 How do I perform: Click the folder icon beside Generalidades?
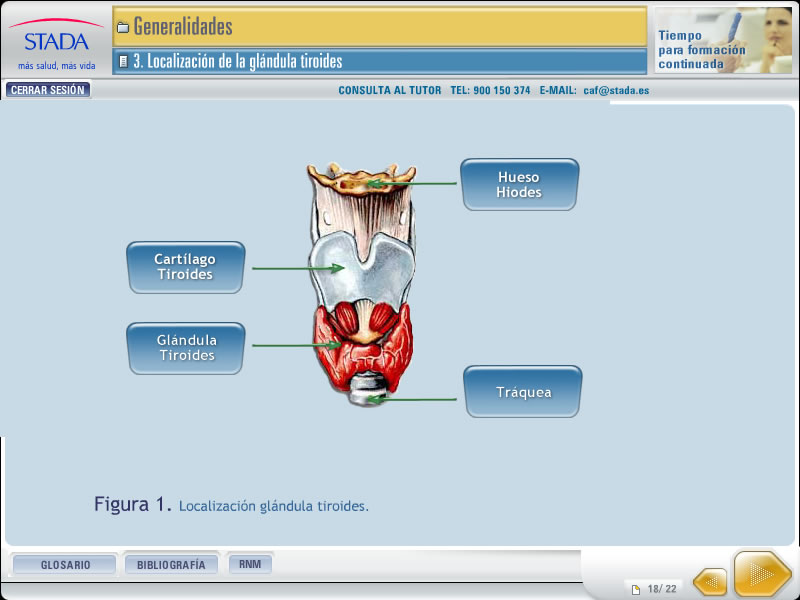click(123, 28)
